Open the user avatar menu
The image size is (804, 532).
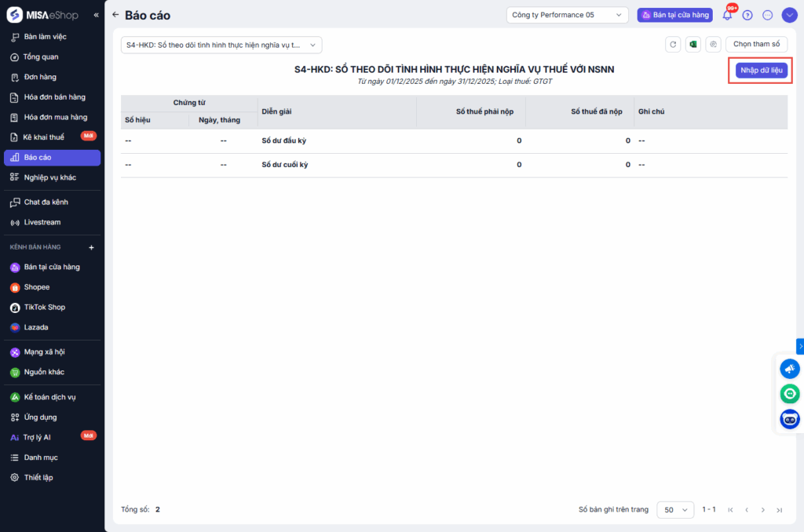click(789, 16)
